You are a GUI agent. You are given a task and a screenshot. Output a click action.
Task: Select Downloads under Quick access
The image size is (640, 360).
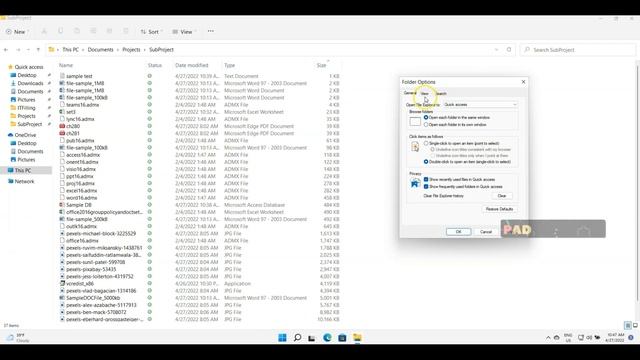[30, 83]
